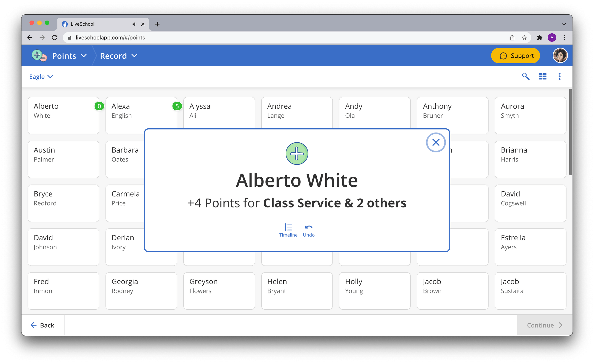This screenshot has width=594, height=364.
Task: Open the user profile avatar
Action: 560,56
